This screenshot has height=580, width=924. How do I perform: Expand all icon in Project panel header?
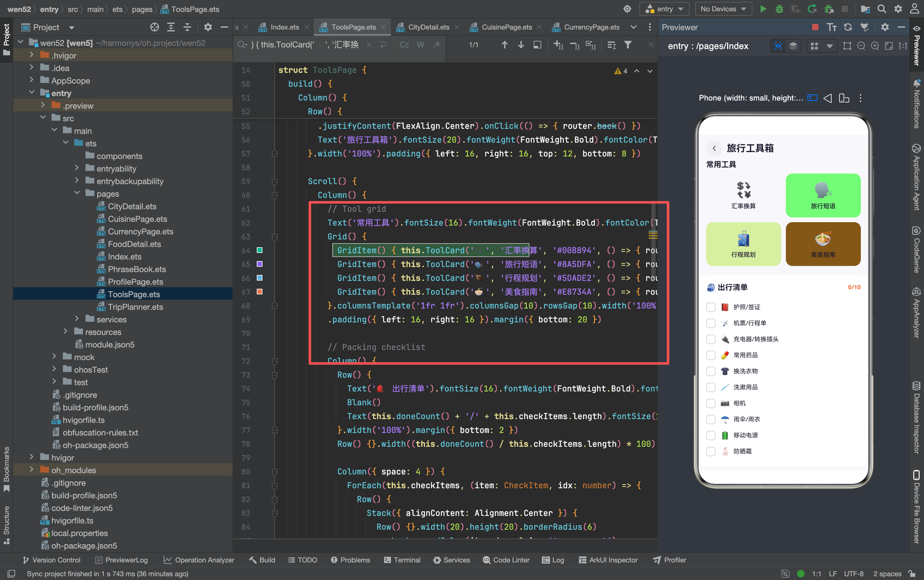171,27
